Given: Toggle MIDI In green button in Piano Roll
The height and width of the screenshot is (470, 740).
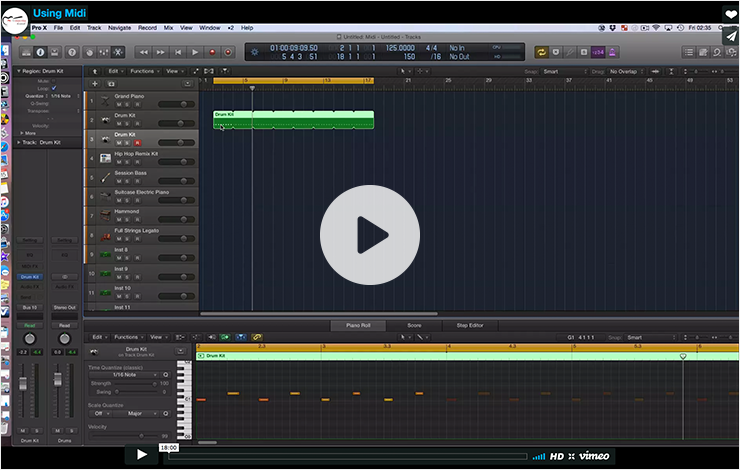Looking at the screenshot, I should pos(225,337).
